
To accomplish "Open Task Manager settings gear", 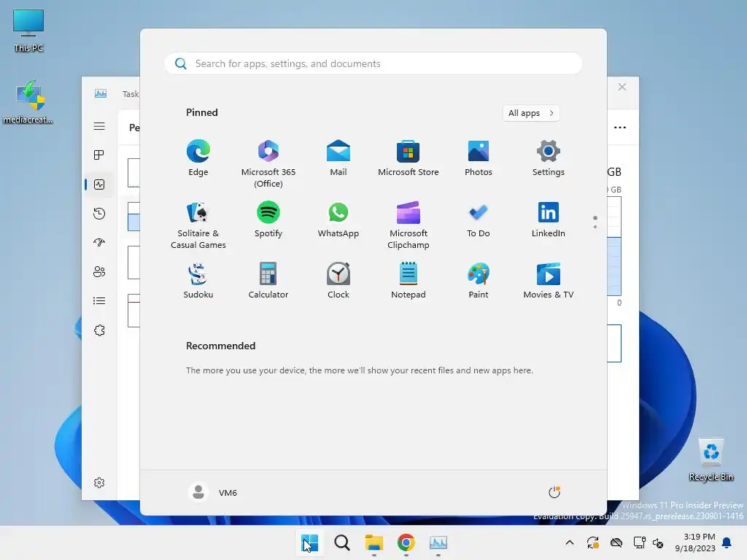I will [99, 483].
